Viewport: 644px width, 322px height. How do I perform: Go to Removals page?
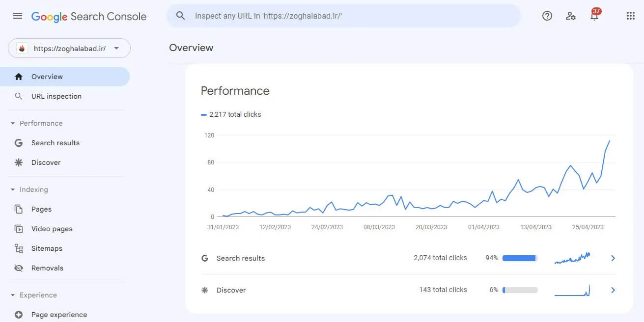pos(65,268)
